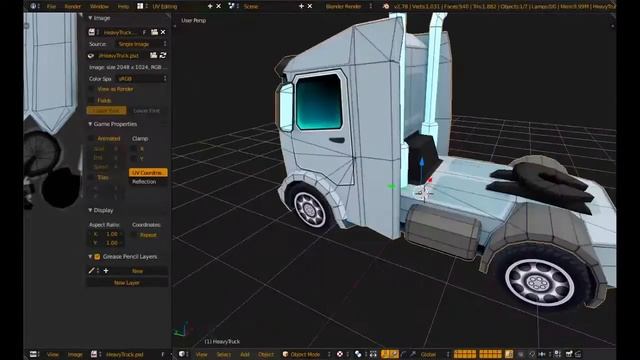Image resolution: width=640 pixels, height=360 pixels.
Task: Toggle the Grease Pencil Layers checkbox
Action: click(97, 256)
